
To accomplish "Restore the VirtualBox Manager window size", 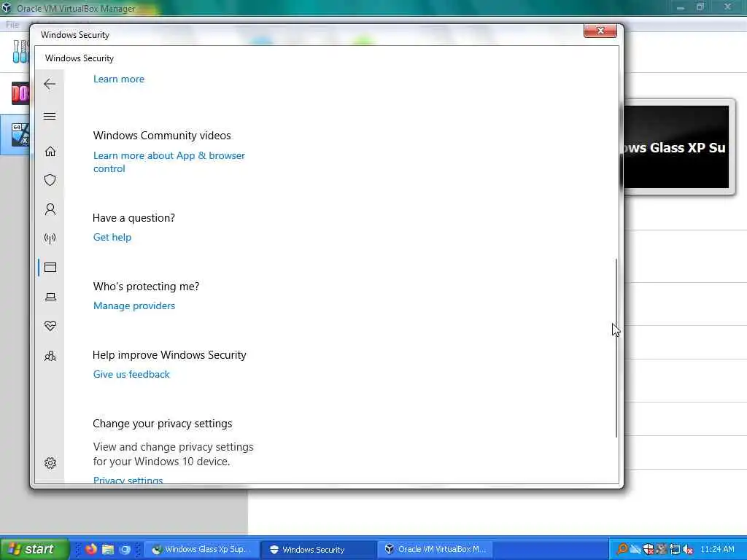I will (x=700, y=7).
